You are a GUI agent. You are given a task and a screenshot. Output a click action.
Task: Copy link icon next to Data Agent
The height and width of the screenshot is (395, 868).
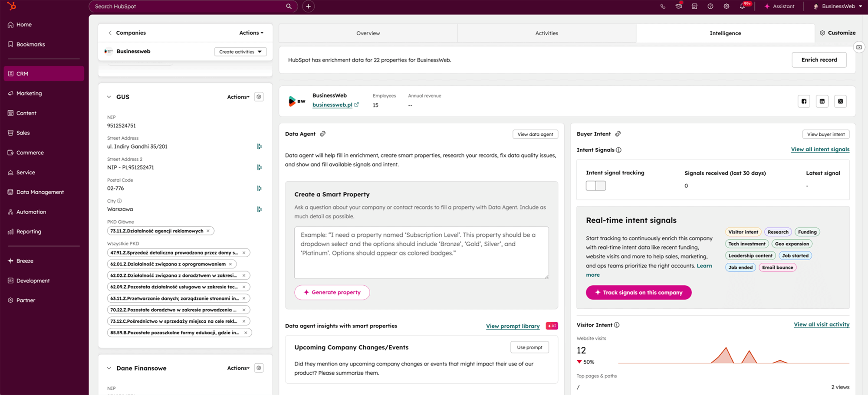click(x=323, y=134)
